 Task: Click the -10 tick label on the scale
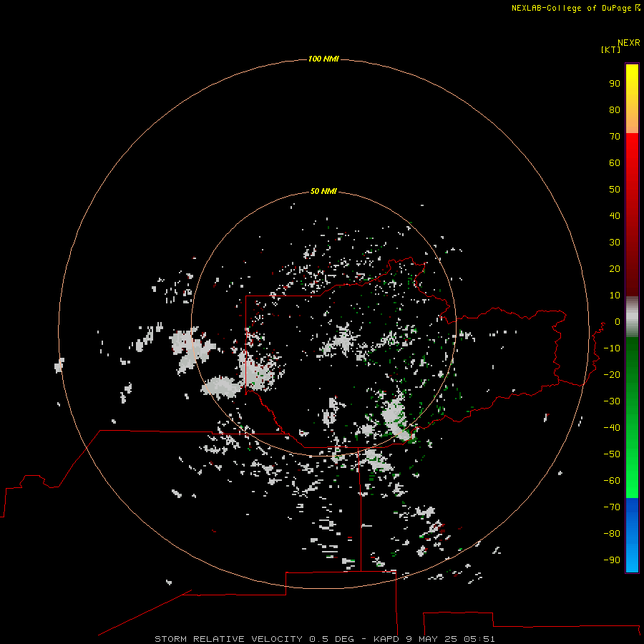[x=612, y=348]
